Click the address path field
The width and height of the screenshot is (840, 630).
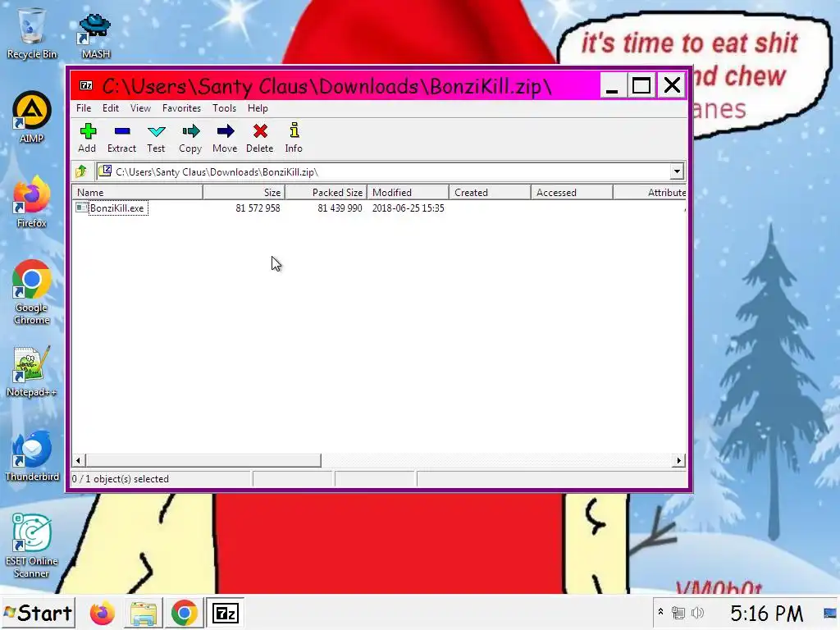pyautogui.click(x=382, y=171)
